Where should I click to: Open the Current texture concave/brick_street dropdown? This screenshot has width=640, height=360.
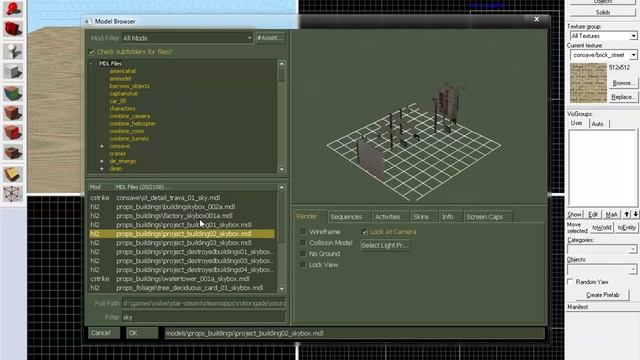pos(604,55)
